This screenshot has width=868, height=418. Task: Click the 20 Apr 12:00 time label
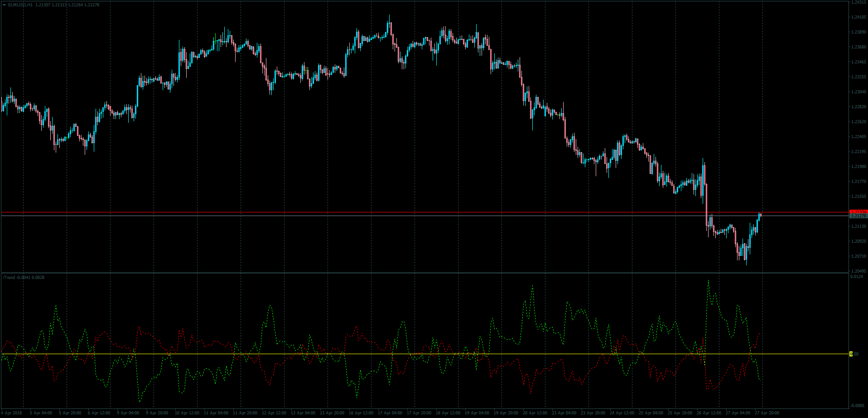click(x=535, y=413)
